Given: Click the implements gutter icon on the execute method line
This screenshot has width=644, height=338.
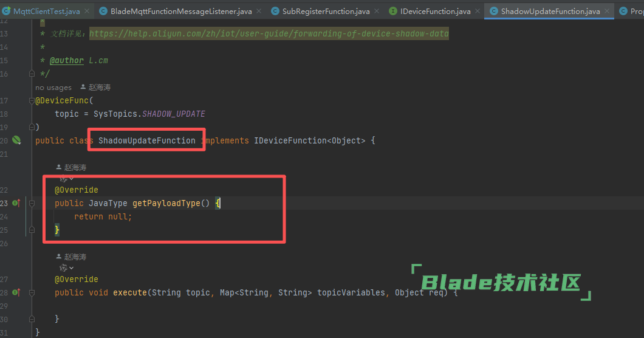Looking at the screenshot, I should point(16,292).
